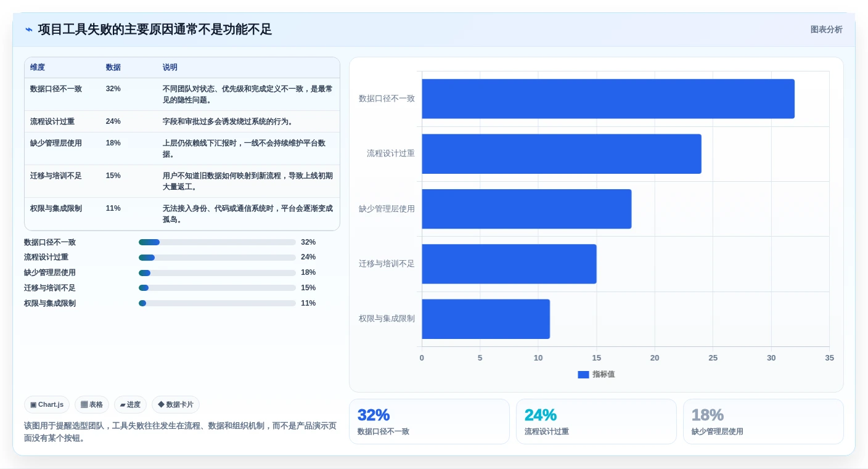The width and height of the screenshot is (868, 469).
Task: Click the 数据 column header
Action: click(x=113, y=67)
